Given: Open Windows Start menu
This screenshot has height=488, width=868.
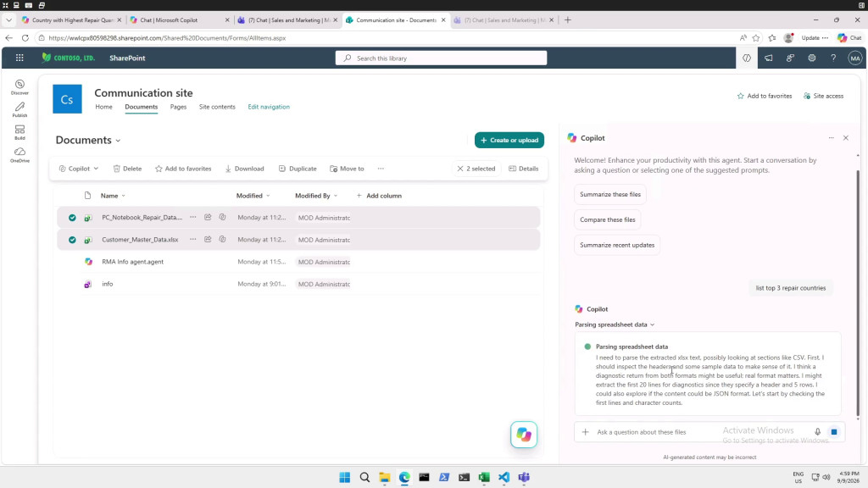Looking at the screenshot, I should [344, 477].
